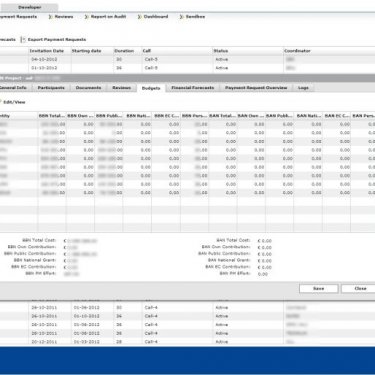Screen dimensions: 375x375
Task: Click the BBN Pers... column header
Action: [x=194, y=116]
